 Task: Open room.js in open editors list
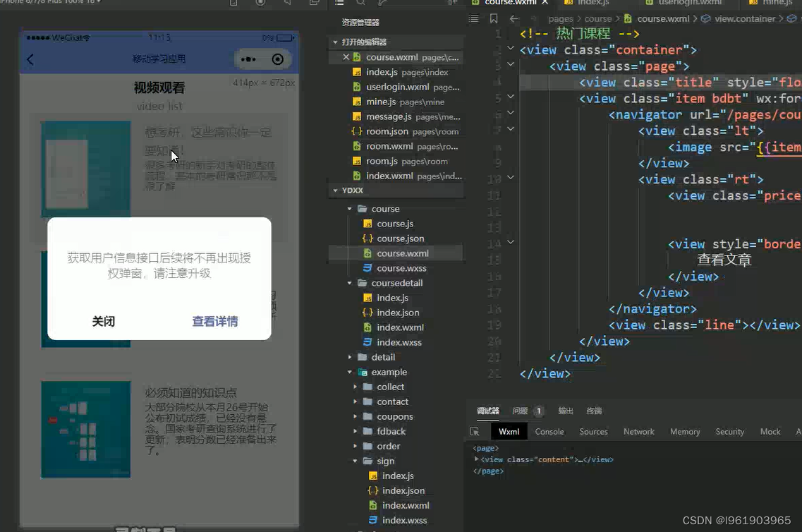click(400, 161)
